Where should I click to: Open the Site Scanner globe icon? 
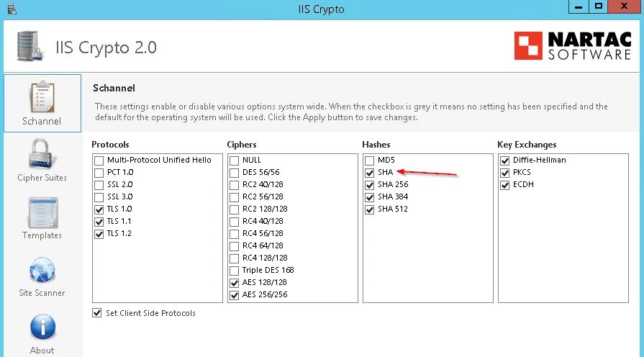(42, 270)
